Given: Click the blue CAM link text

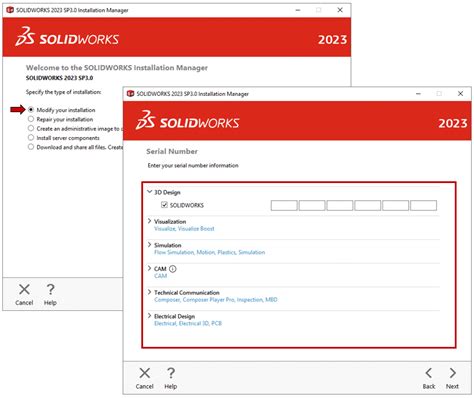Looking at the screenshot, I should tap(160, 276).
